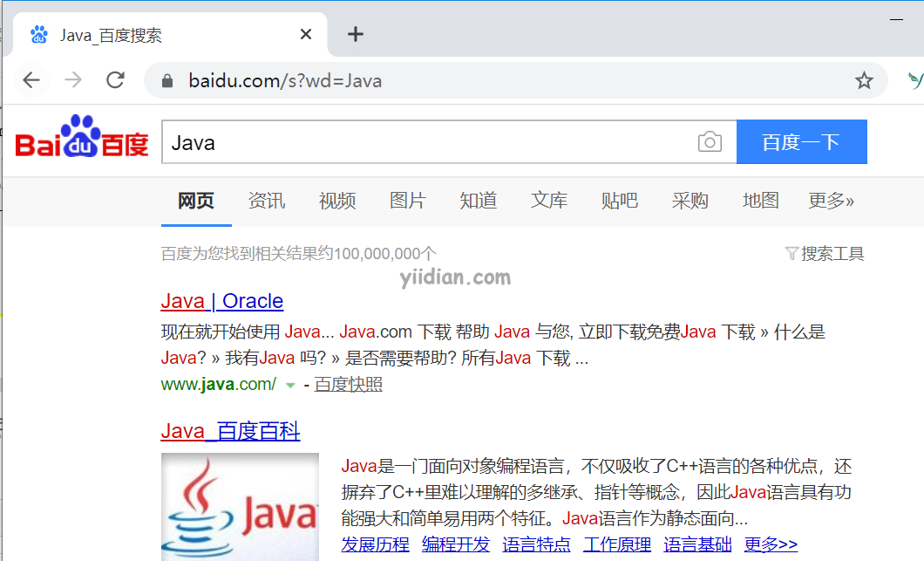Open the 文库 tab

point(548,201)
